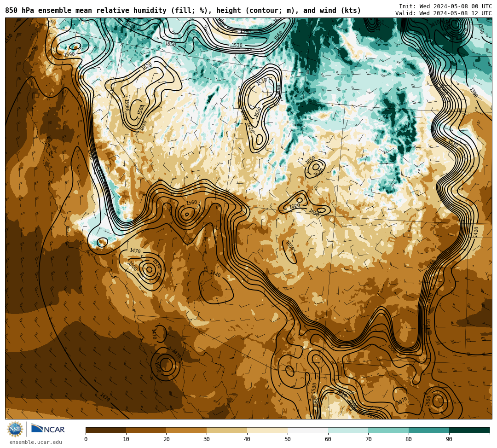This screenshot has width=497, height=448.
Task: Pick the 50–60% white colorbar segment
Action: click(308, 430)
